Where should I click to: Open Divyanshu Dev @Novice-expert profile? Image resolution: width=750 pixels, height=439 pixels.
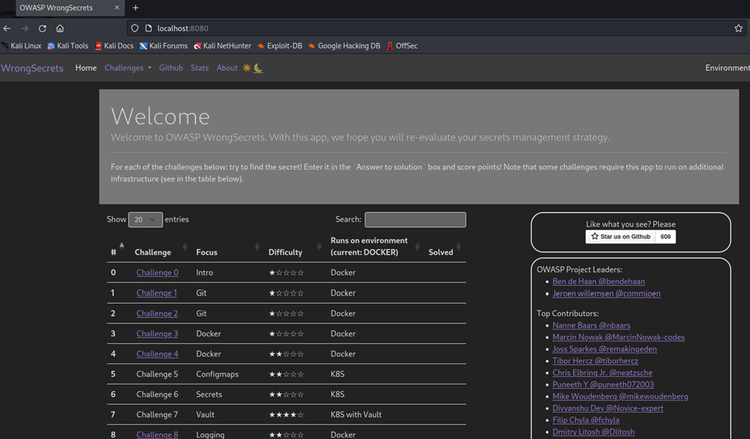point(608,408)
